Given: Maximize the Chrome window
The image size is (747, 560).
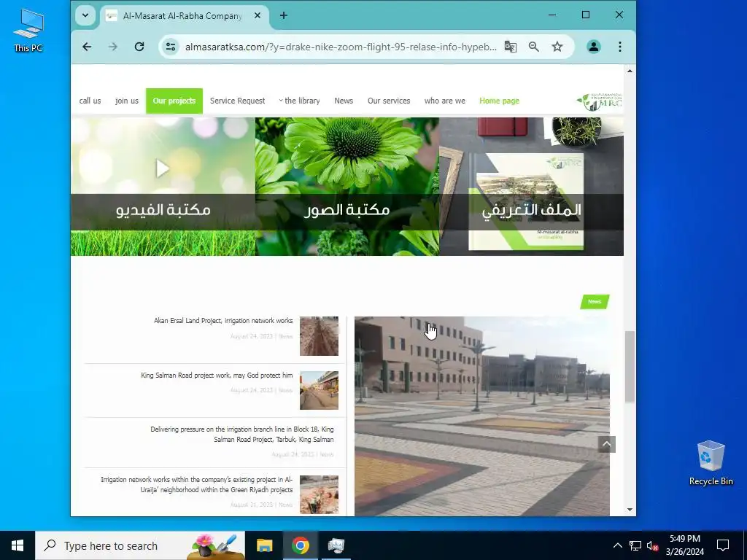Looking at the screenshot, I should [x=586, y=15].
